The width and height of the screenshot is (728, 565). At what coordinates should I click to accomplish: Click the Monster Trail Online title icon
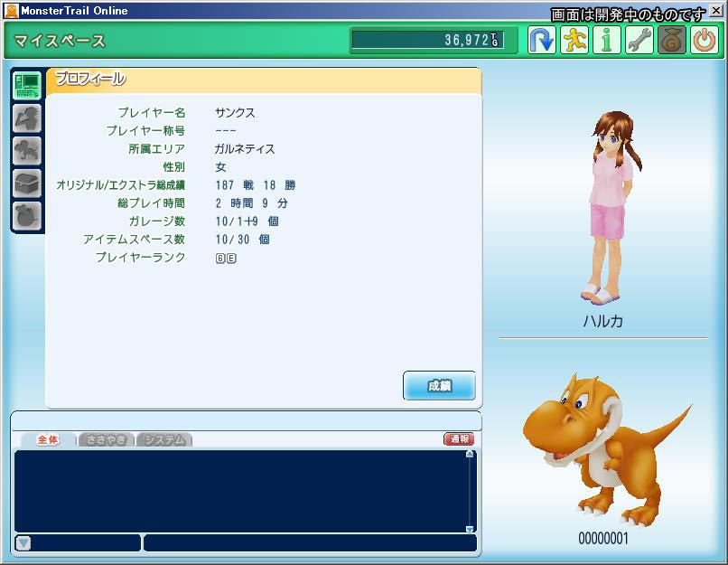[11, 11]
